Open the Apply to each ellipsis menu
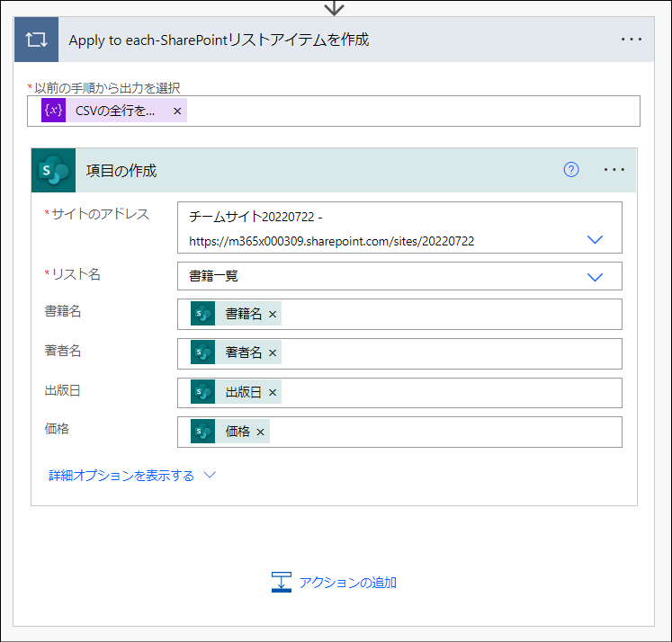 click(632, 40)
